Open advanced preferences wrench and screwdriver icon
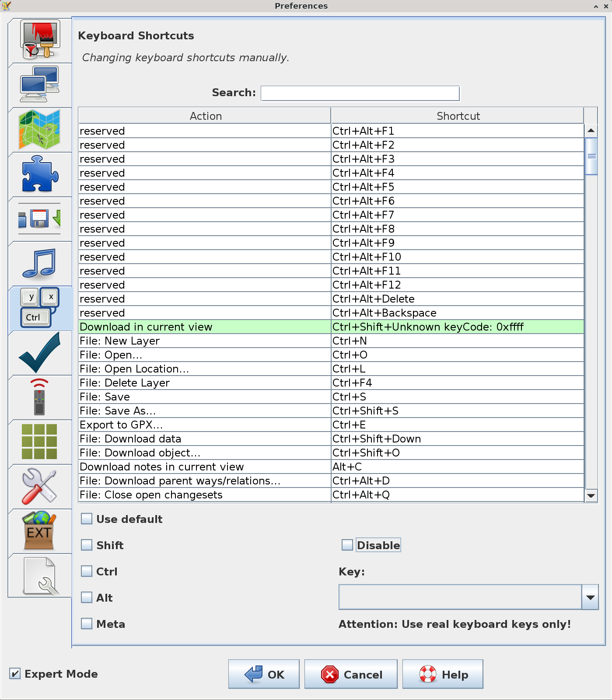 point(40,486)
